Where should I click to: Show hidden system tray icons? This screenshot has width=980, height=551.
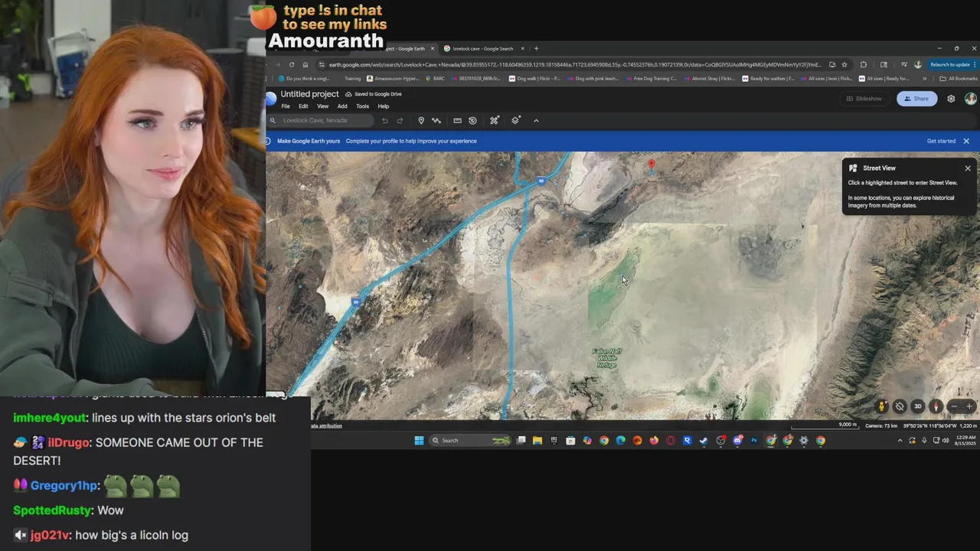point(900,440)
